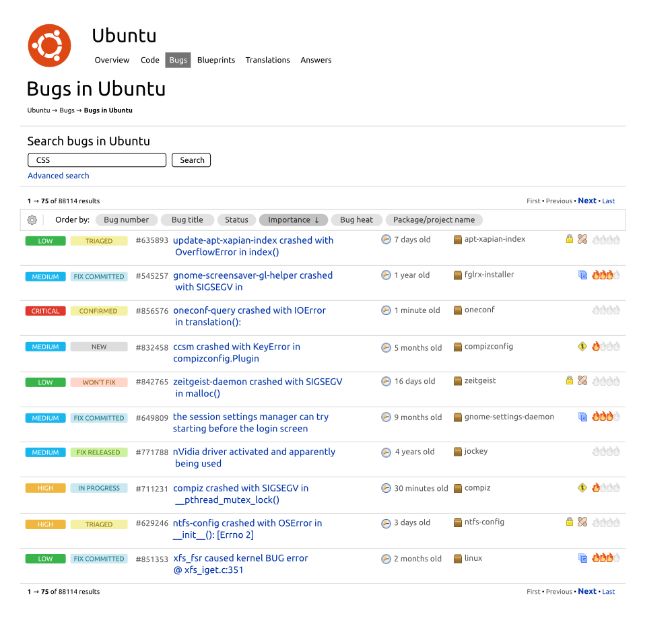
Task: Click the branch copies icon on the fglrx-installer row
Action: [582, 275]
